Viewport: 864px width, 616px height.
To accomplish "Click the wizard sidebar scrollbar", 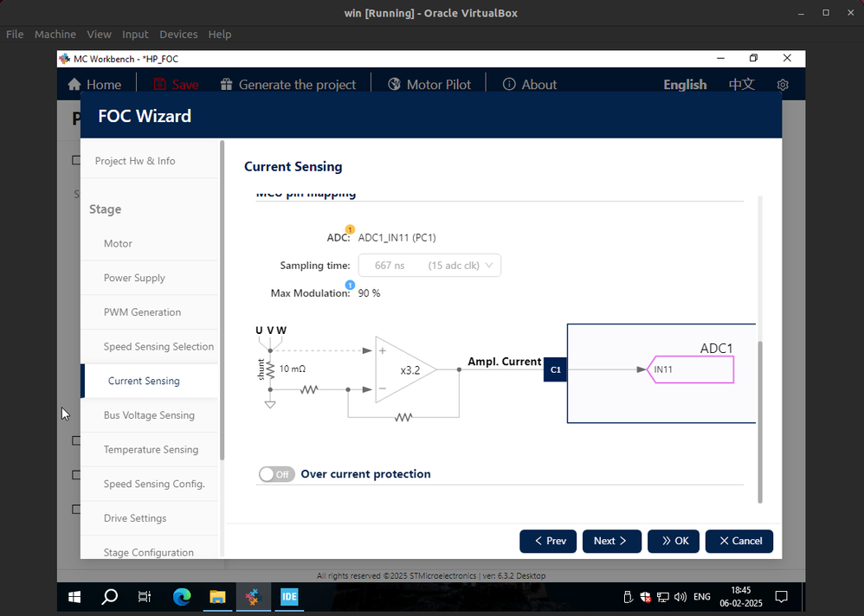I will pyautogui.click(x=222, y=300).
